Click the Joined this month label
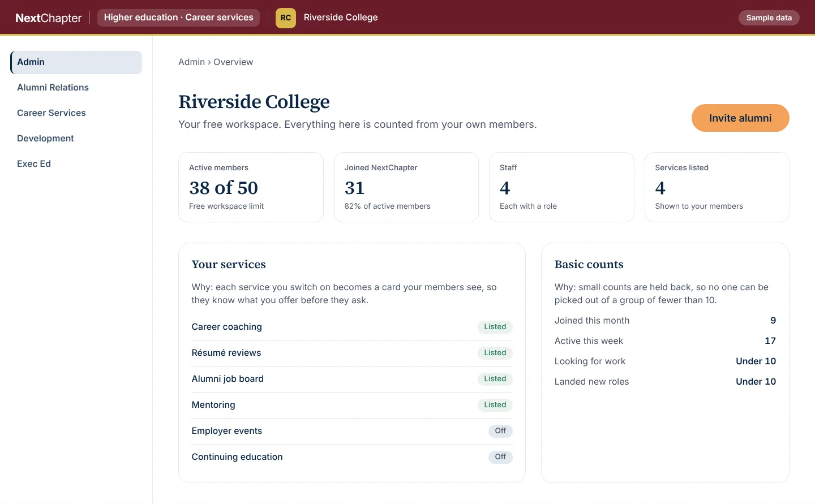This screenshot has width=815, height=504. click(x=592, y=321)
